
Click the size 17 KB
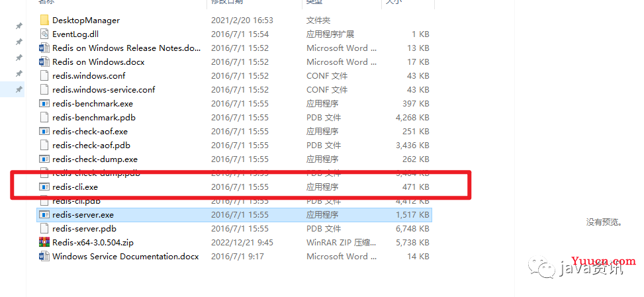click(418, 62)
